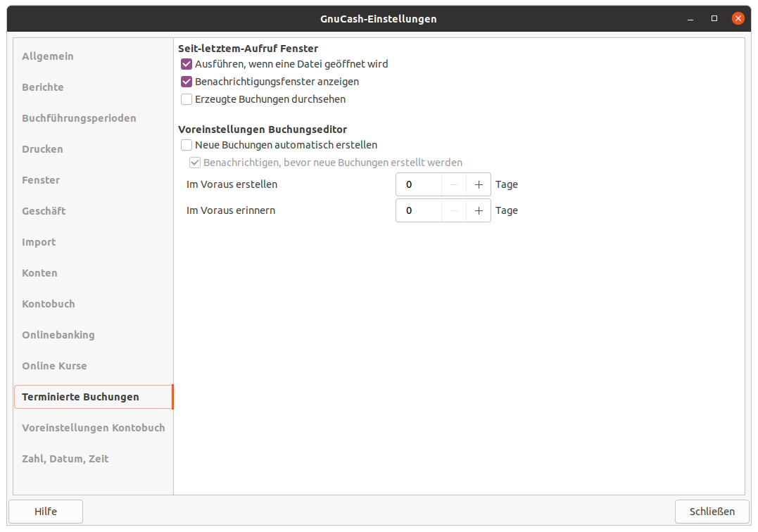Maximize the GnuCash-Einstellungen window

714,18
